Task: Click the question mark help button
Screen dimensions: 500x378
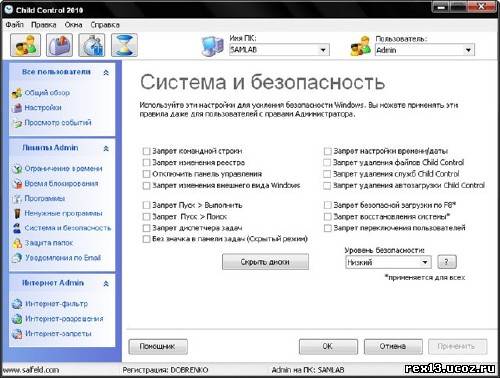Action: (447, 262)
